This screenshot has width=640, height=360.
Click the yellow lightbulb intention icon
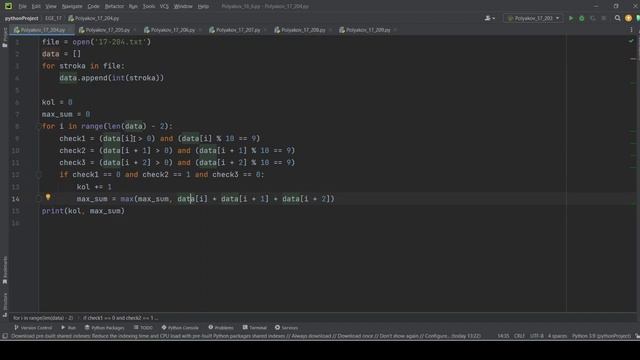pyautogui.click(x=48, y=197)
